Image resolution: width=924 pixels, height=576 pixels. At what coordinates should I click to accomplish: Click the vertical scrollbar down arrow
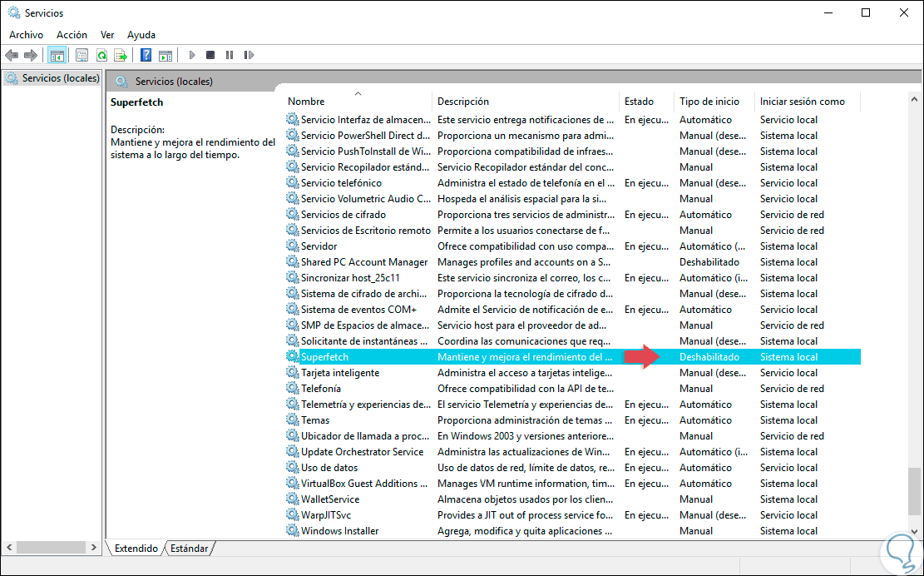coord(914,531)
